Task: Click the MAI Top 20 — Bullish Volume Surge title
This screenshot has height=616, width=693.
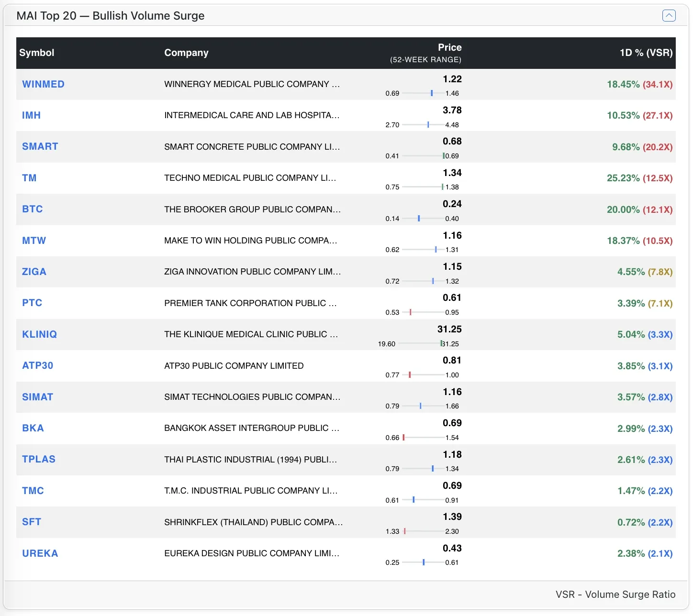Action: coord(111,16)
